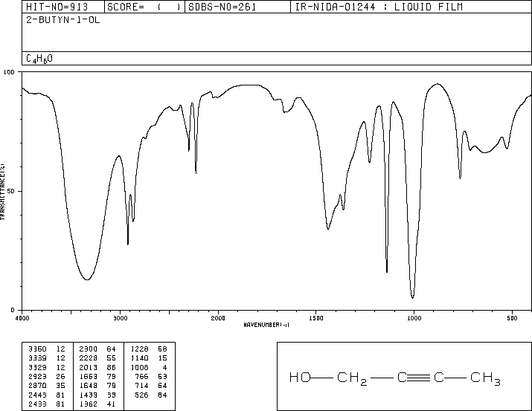Click transmittance '39' beside peak 1439

(112, 395)
